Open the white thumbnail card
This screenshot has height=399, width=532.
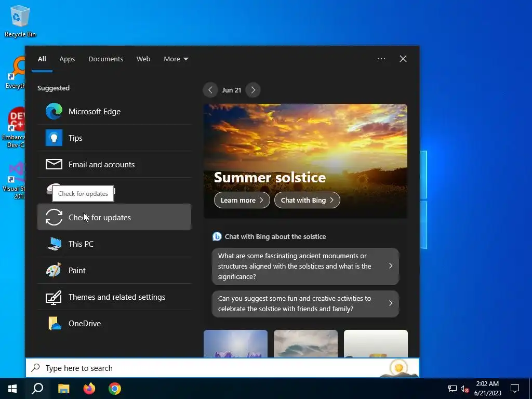pos(376,343)
